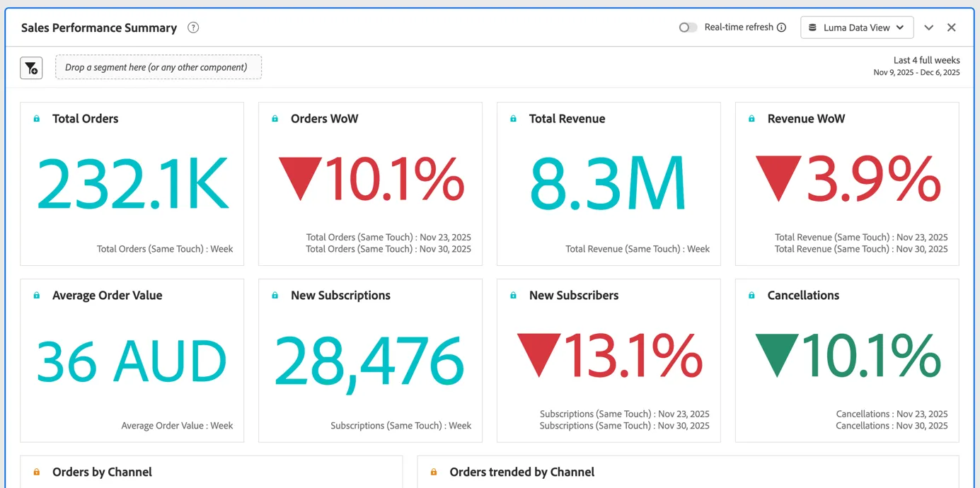Select the 10.1% Orders WoW value
Screen dimensions: 980x488
[371, 179]
